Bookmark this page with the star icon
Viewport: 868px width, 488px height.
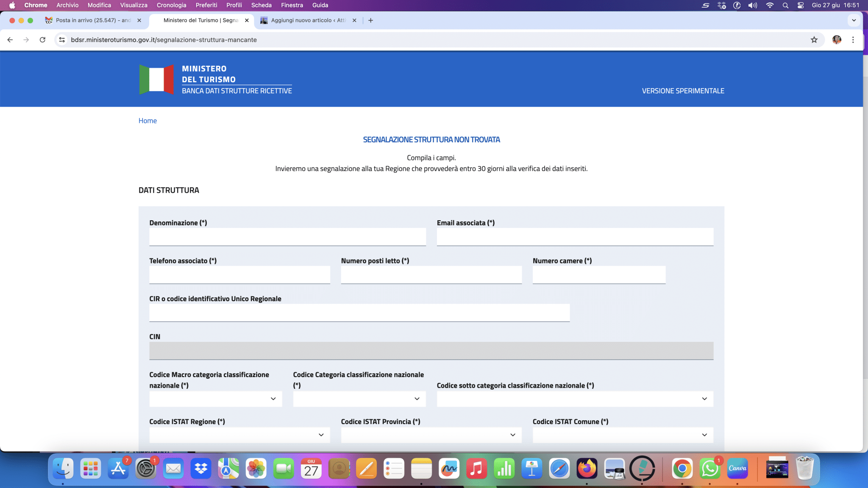tap(814, 40)
